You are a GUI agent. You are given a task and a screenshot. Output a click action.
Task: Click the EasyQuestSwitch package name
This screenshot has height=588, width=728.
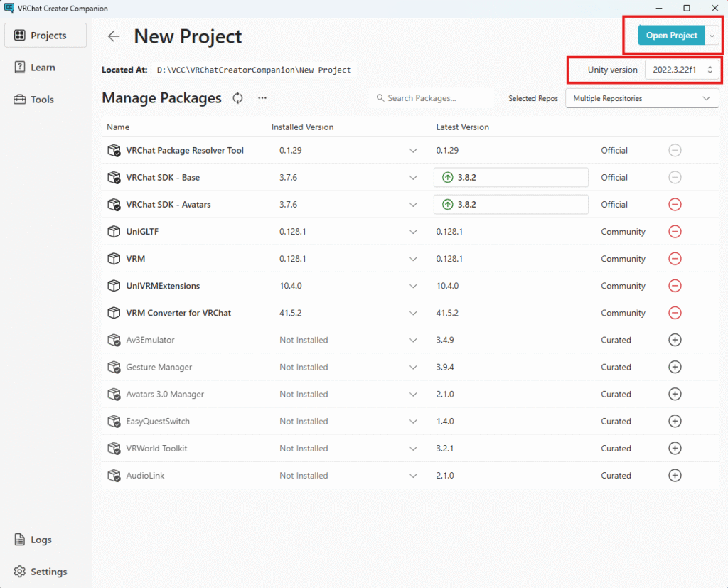pos(158,421)
